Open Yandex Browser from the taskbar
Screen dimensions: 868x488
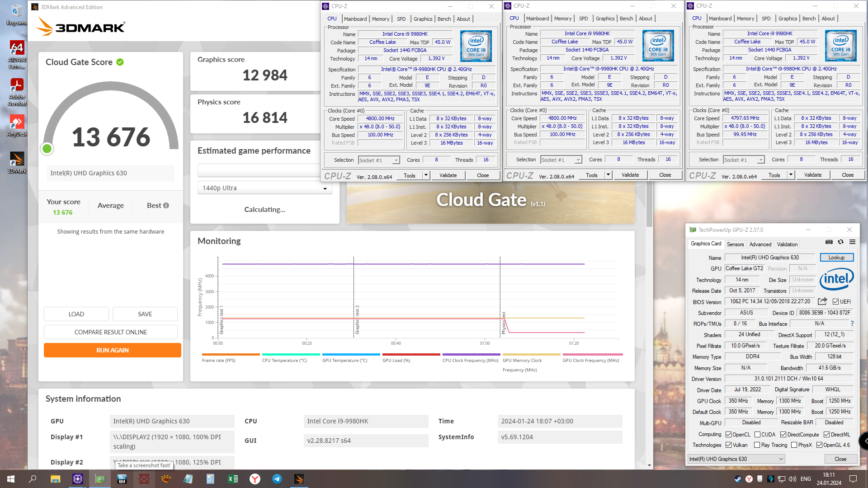coord(255,479)
